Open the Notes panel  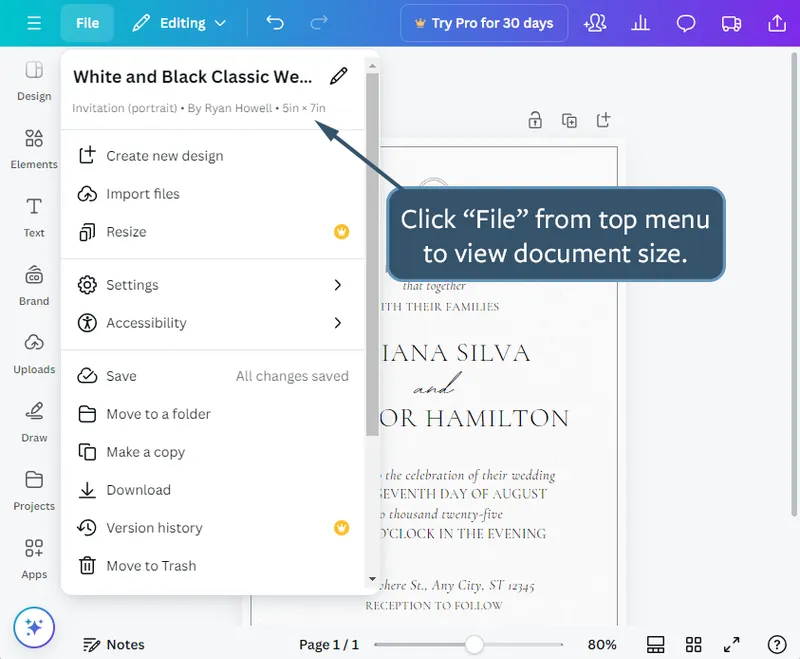(x=113, y=644)
